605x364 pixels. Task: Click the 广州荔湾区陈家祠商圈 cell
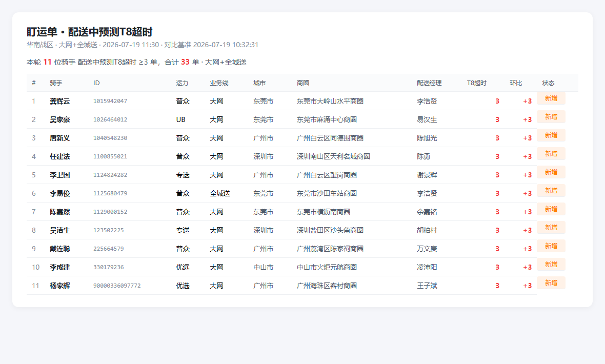330,249
